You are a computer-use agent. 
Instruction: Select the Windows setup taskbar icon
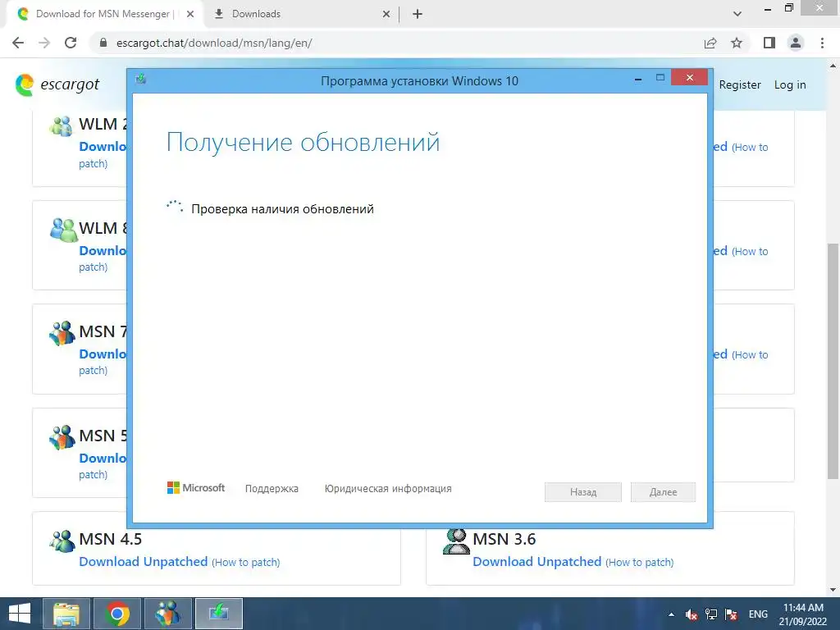coord(219,614)
